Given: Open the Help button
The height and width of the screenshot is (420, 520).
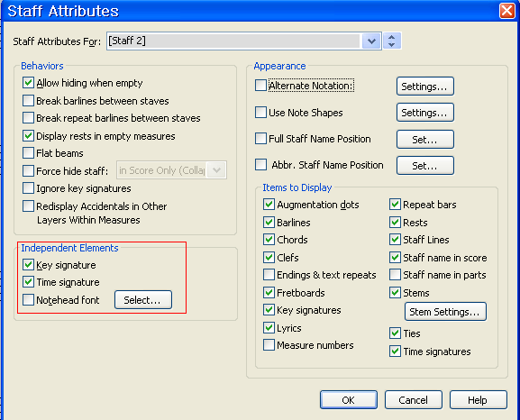Looking at the screenshot, I should coord(479,400).
